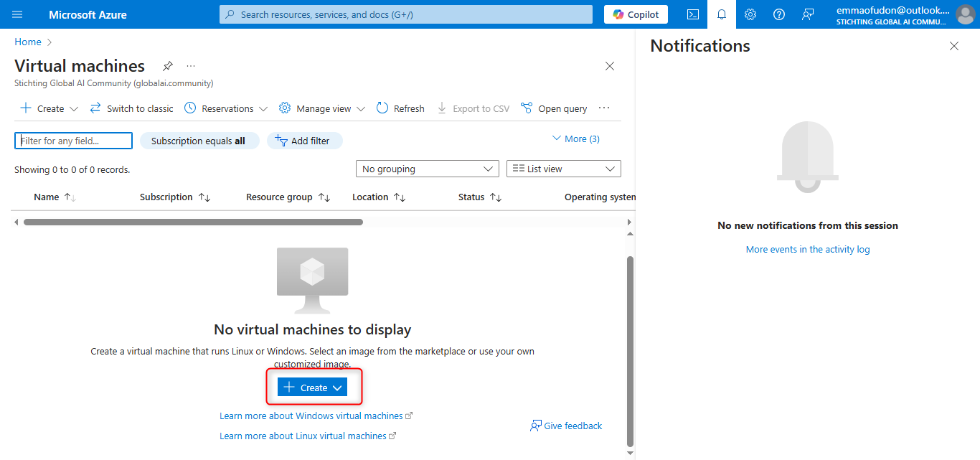
Task: Open the List view dropdown
Action: 564,169
